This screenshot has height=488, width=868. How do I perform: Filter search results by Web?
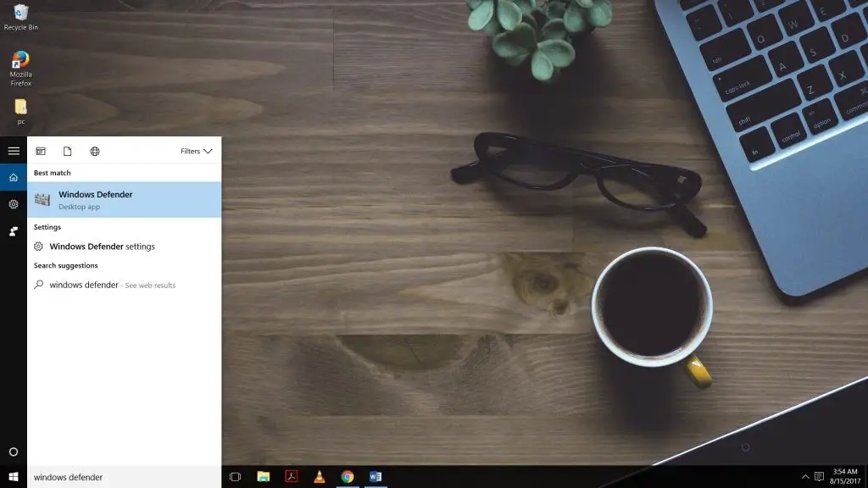tap(95, 151)
